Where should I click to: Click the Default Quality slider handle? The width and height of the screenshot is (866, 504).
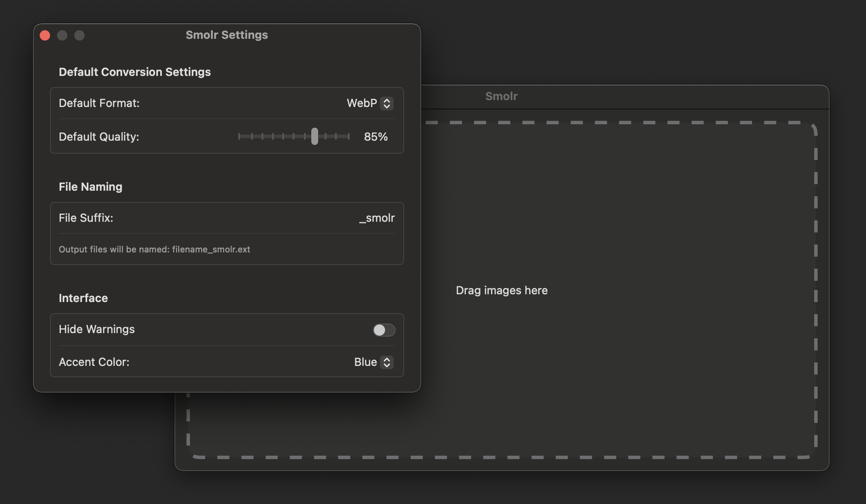click(315, 136)
